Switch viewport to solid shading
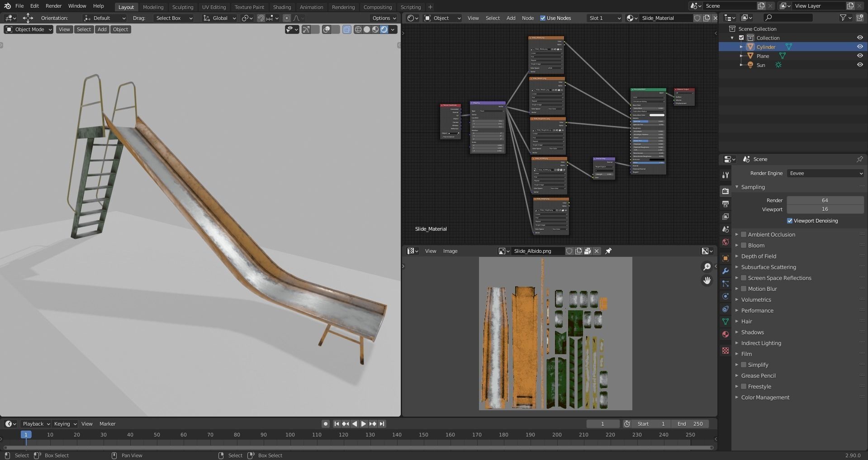 pyautogui.click(x=367, y=29)
